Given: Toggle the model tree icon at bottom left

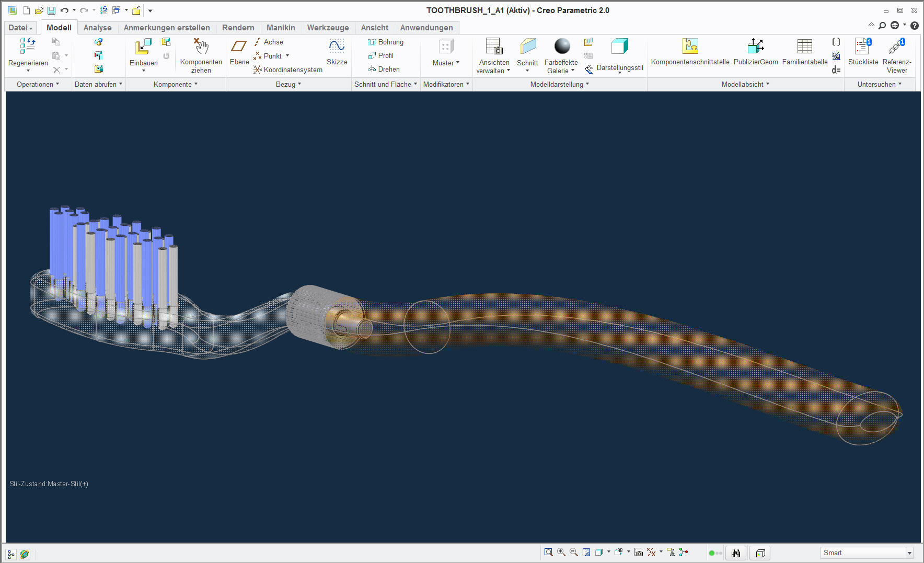Looking at the screenshot, I should point(11,554).
